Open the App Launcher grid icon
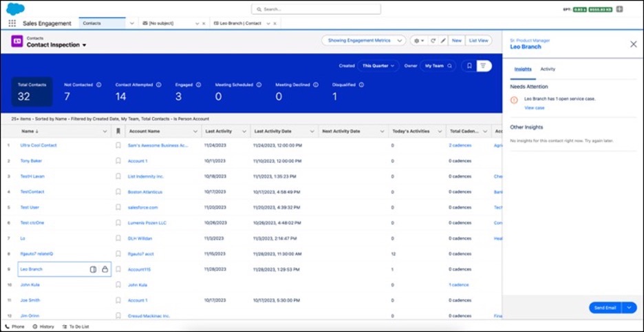The height and width of the screenshot is (332, 644). [x=12, y=23]
